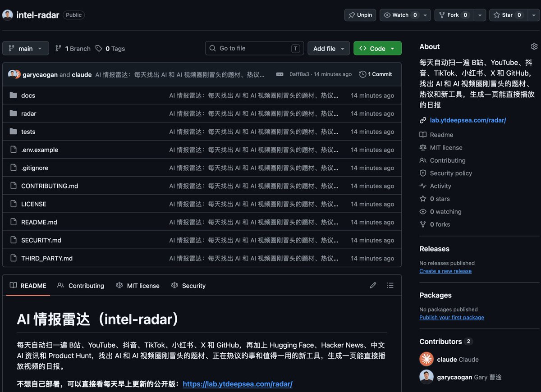
Task: Open the SECURITY.md file
Action: [x=41, y=240]
